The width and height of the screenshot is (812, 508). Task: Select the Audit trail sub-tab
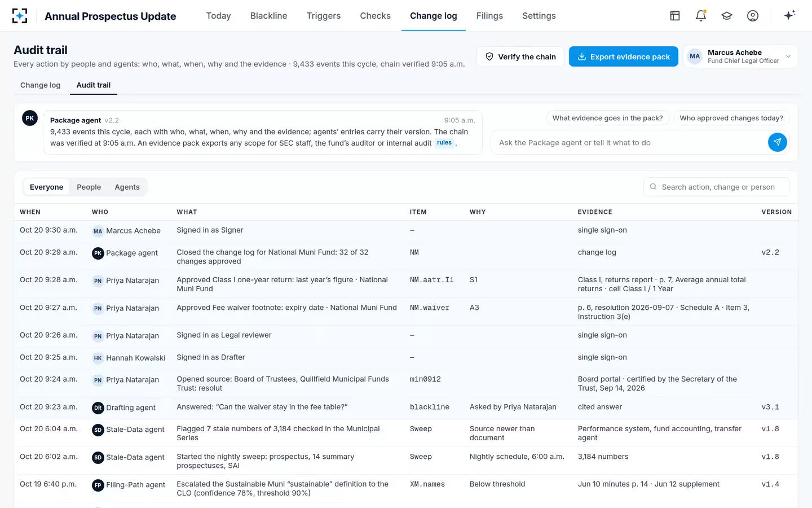pyautogui.click(x=94, y=85)
